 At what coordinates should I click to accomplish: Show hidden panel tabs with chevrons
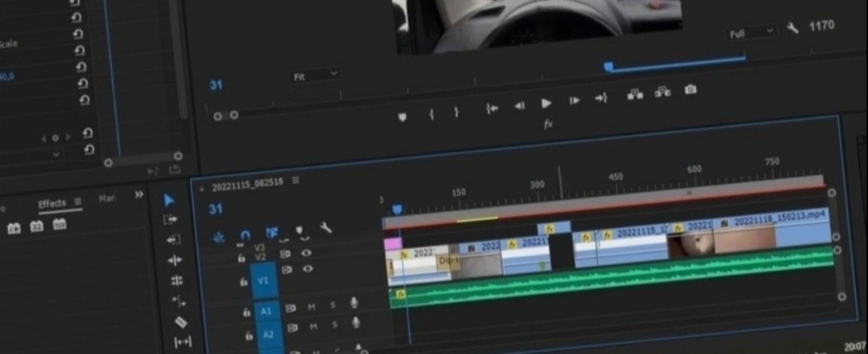[x=139, y=195]
